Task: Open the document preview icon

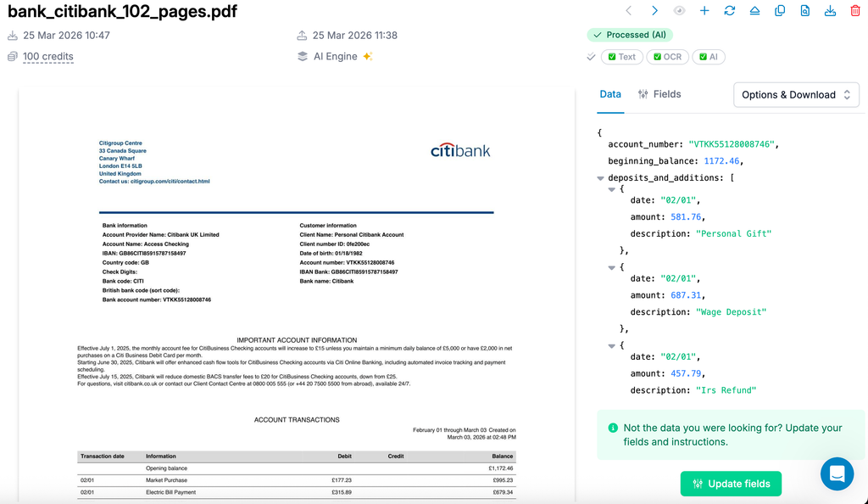Action: pos(804,10)
